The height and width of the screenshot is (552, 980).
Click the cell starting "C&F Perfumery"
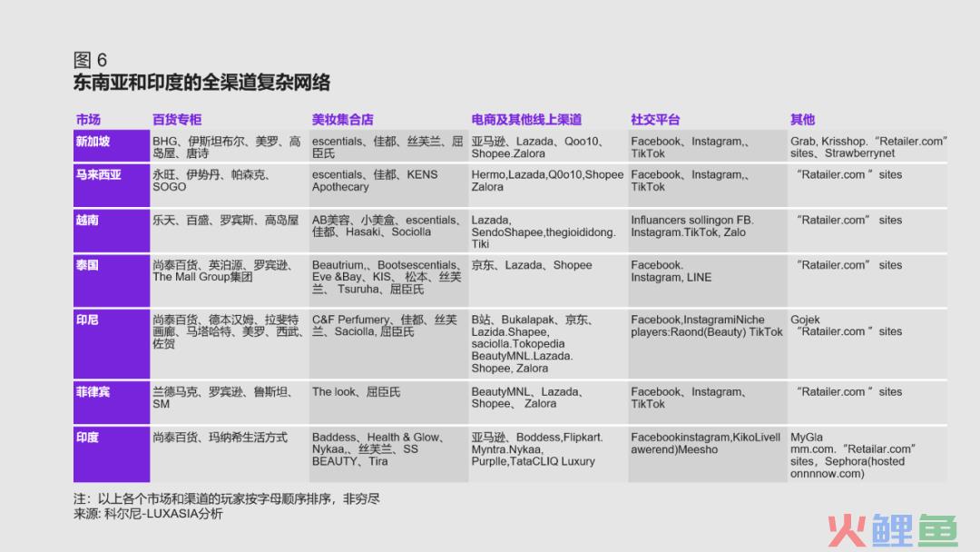tap(388, 344)
